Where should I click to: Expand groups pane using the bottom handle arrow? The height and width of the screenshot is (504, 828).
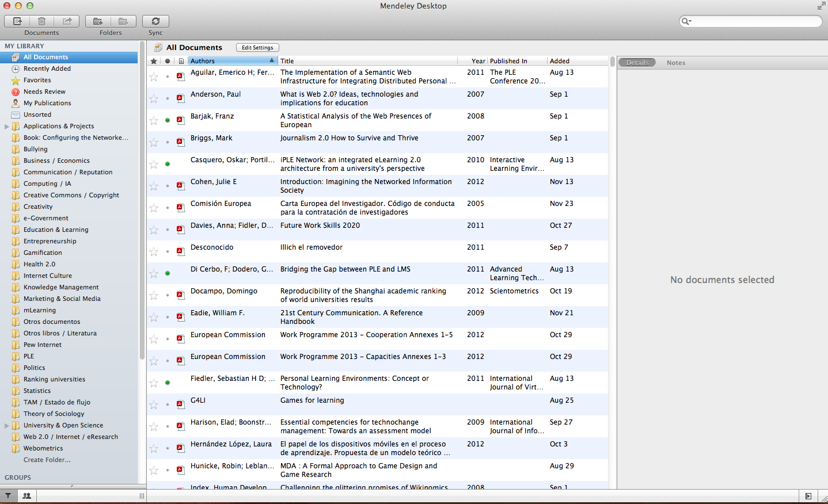(x=72, y=486)
